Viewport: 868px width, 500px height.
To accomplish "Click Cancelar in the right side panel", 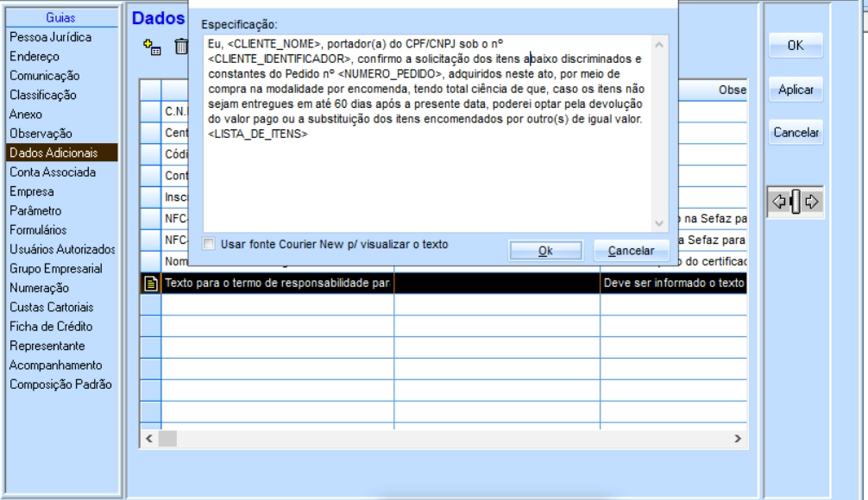I will tap(795, 133).
